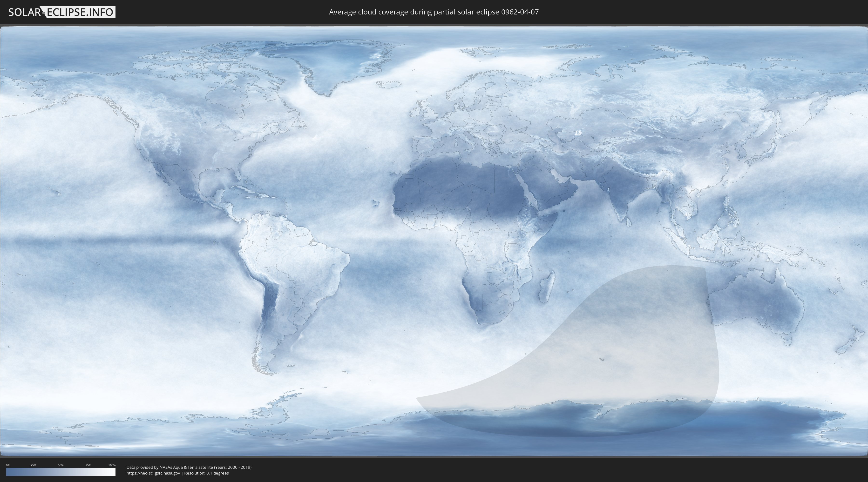Click the cloud coverage color gradient legend

pyautogui.click(x=61, y=472)
